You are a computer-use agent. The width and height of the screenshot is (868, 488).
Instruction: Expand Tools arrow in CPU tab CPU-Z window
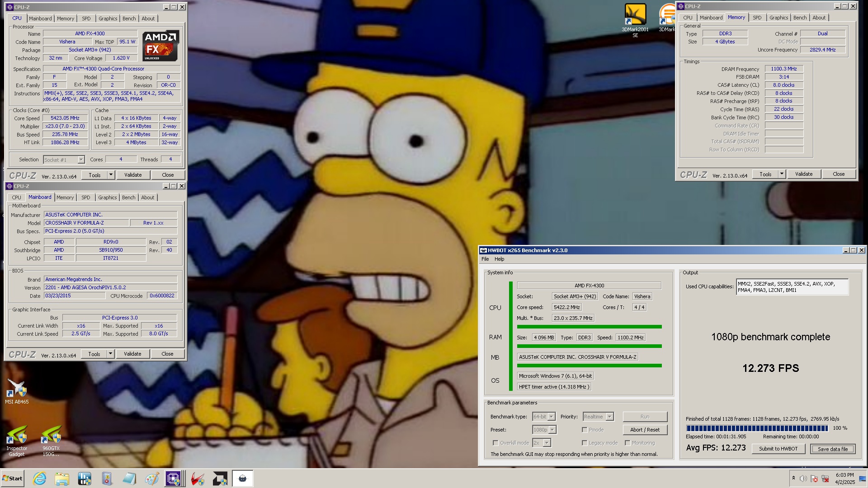click(x=111, y=175)
